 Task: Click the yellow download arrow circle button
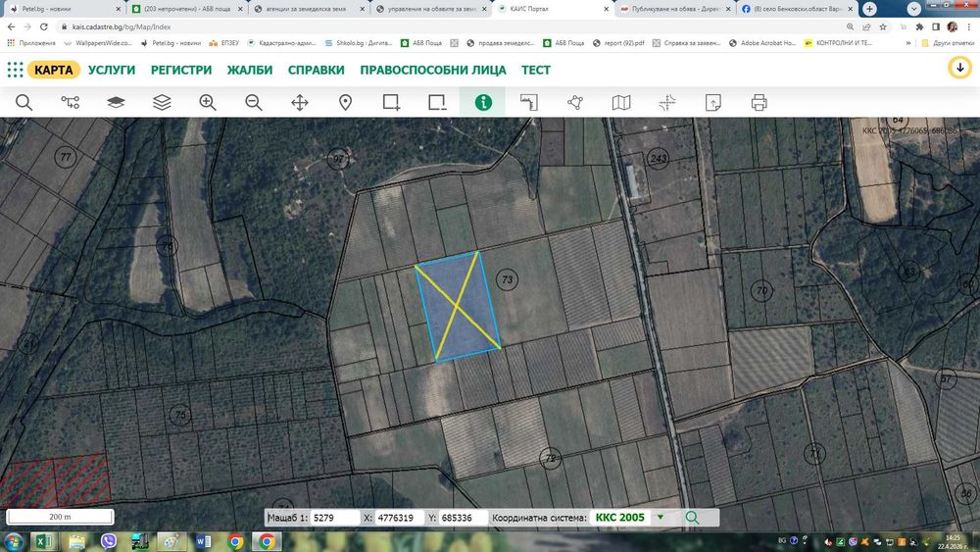click(x=960, y=68)
